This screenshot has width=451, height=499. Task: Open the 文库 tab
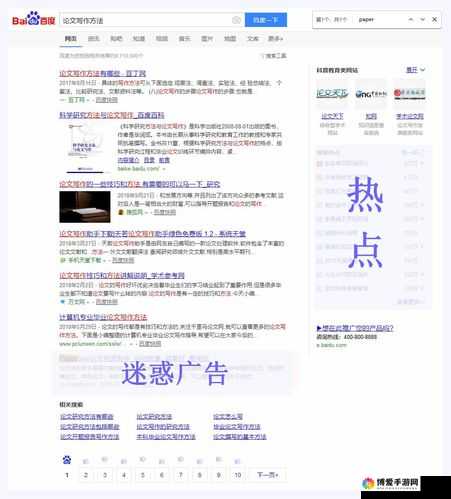(253, 39)
